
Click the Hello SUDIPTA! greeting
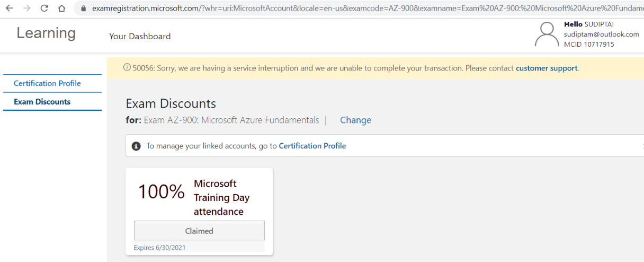[589, 24]
